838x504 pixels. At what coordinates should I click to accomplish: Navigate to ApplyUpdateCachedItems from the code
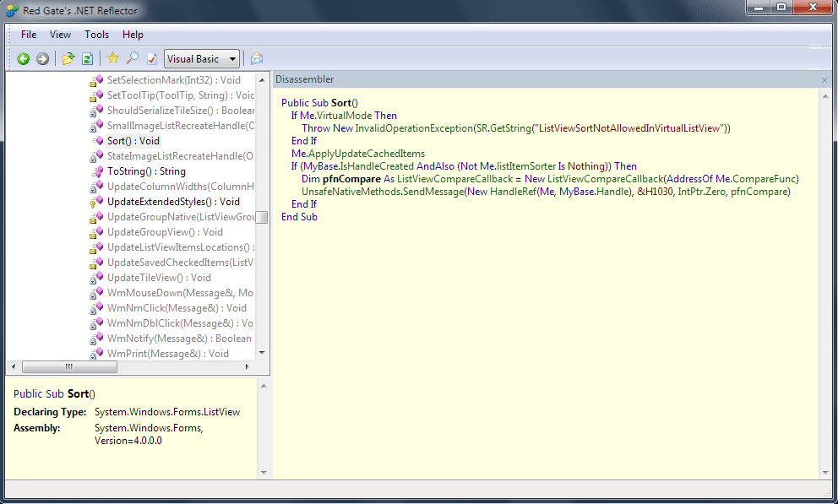click(x=367, y=154)
